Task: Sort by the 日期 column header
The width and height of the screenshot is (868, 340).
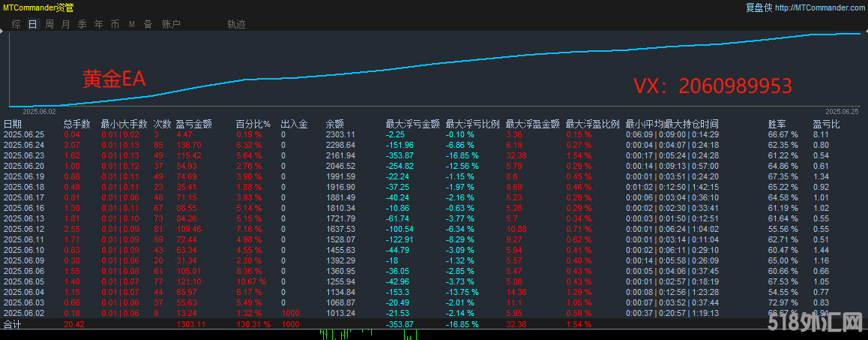Action: [x=13, y=125]
